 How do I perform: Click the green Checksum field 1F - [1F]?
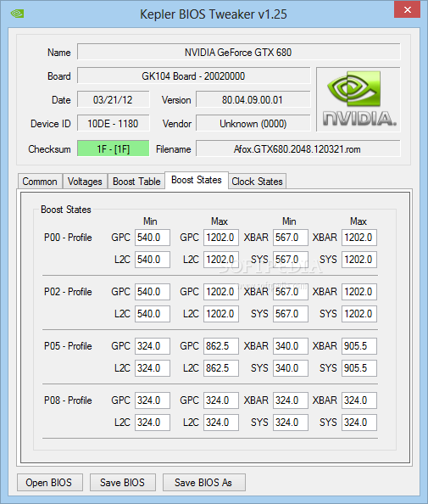pyautogui.click(x=113, y=148)
